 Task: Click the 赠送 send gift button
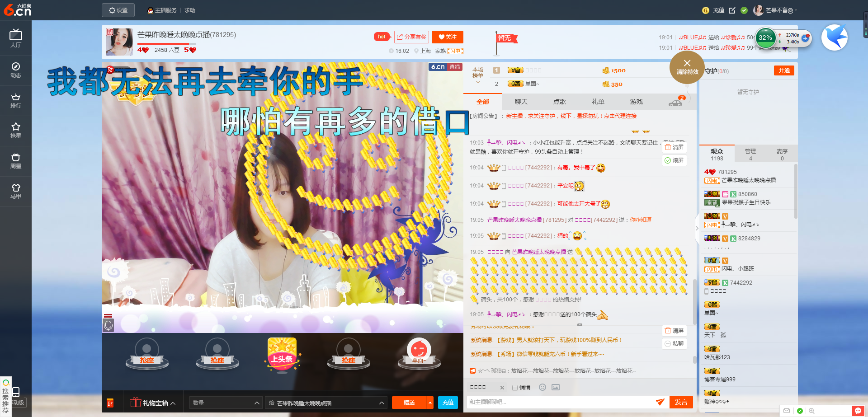point(409,403)
